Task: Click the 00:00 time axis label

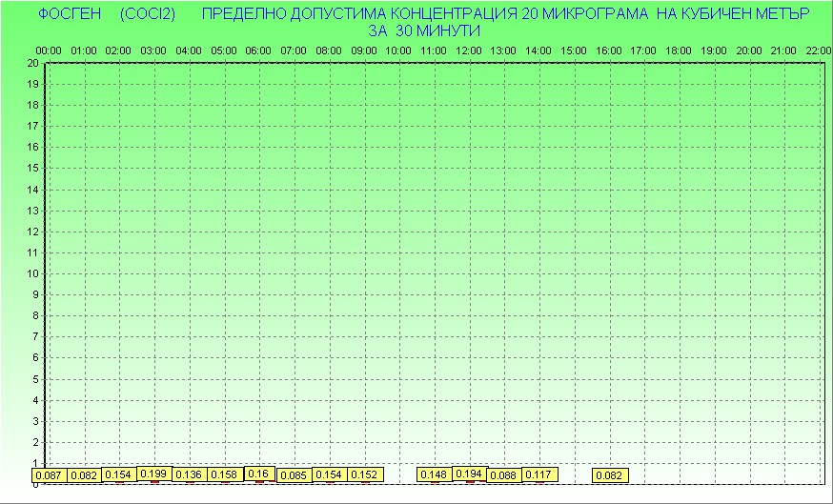Action: (49, 50)
